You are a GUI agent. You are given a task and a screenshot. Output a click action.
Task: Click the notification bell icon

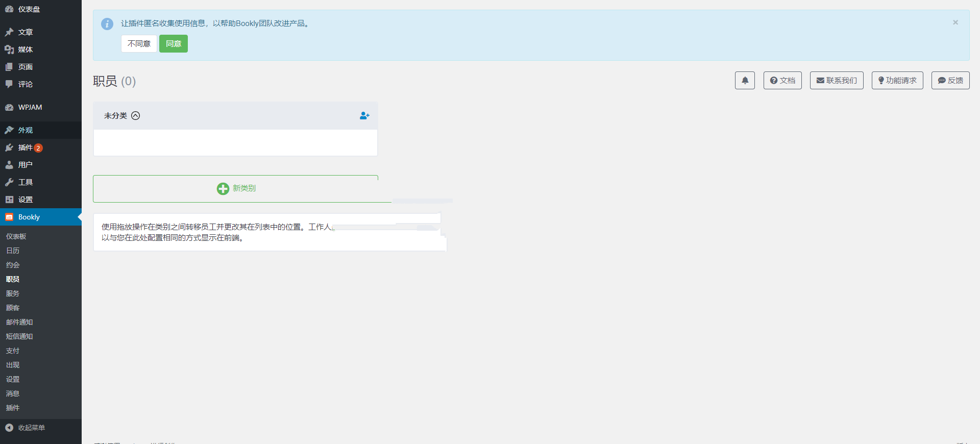(745, 81)
